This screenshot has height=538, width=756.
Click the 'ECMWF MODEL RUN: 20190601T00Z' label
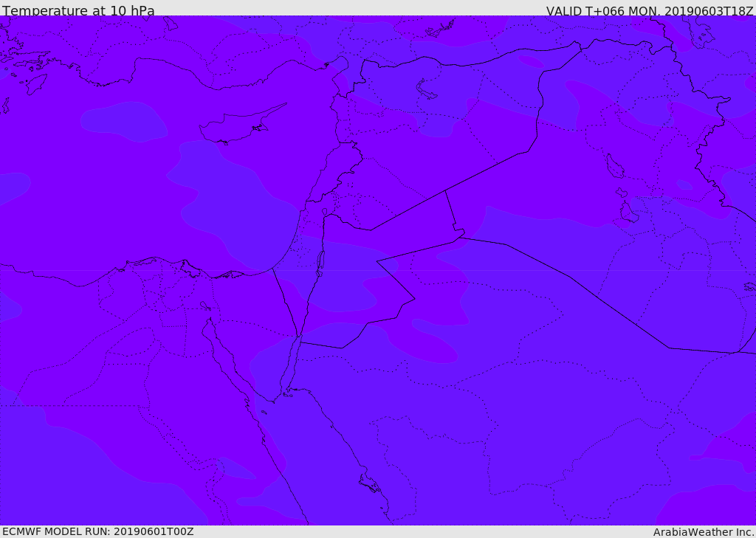click(98, 531)
